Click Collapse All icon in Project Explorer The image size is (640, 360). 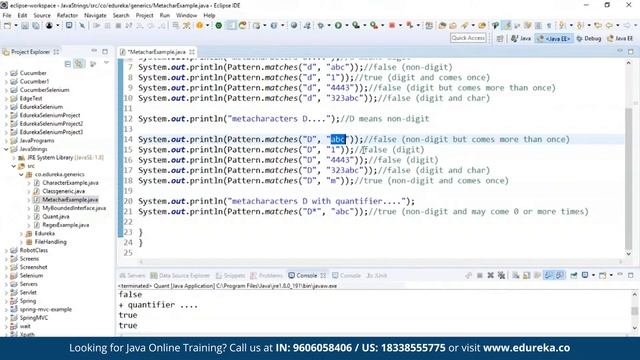68,64
